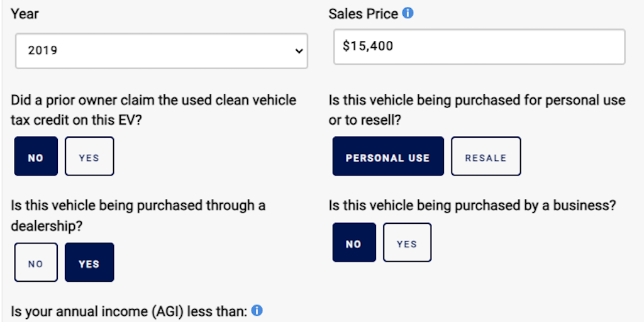The image size is (644, 322).
Task: Select NO for purchased through dealership
Action: click(36, 263)
